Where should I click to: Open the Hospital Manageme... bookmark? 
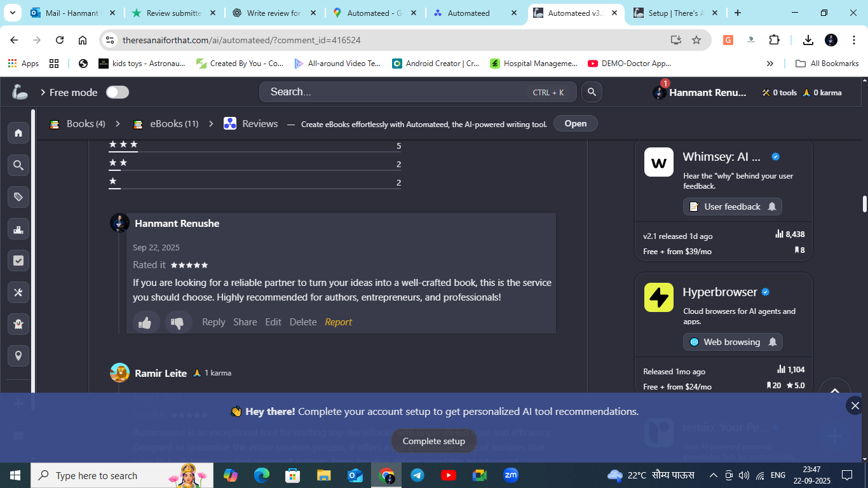(x=534, y=64)
